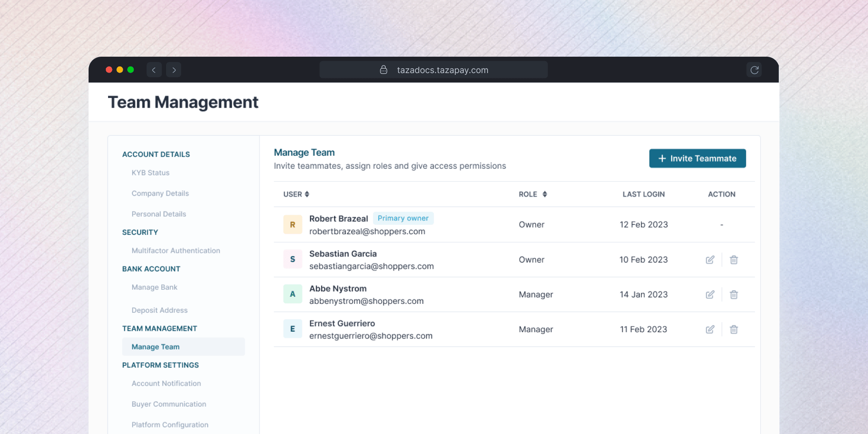The height and width of the screenshot is (434, 868).
Task: Open Platform Configuration settings
Action: (170, 425)
